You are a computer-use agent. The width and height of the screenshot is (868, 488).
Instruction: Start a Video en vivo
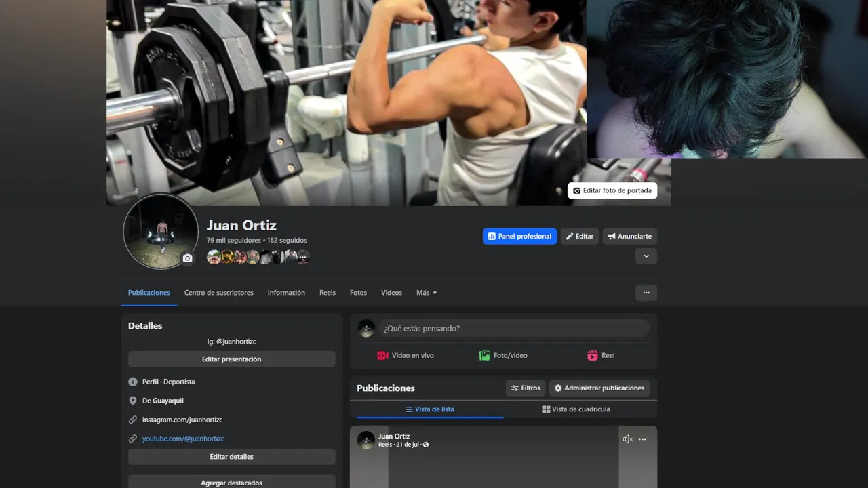tap(406, 355)
